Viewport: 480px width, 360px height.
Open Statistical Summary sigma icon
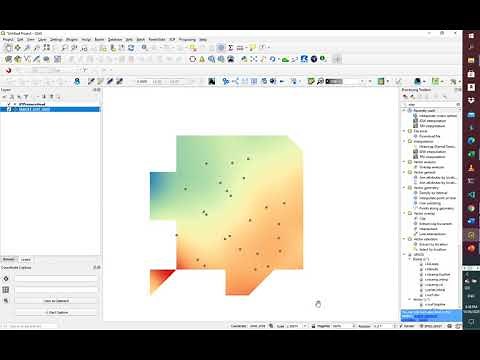point(230,48)
